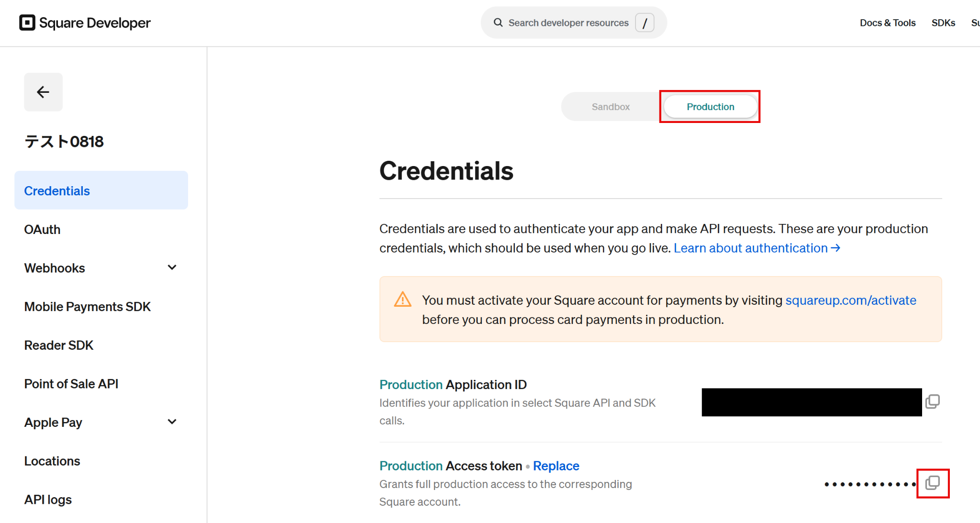Copy the Production Access token

933,483
